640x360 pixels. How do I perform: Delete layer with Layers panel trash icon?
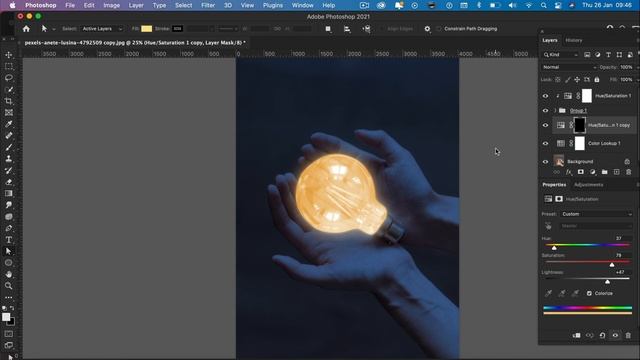[629, 172]
